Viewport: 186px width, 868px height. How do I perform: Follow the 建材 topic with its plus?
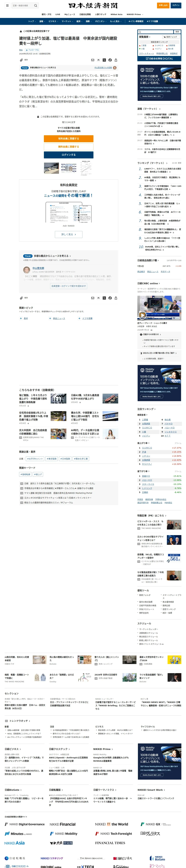pyautogui.click(x=21, y=318)
